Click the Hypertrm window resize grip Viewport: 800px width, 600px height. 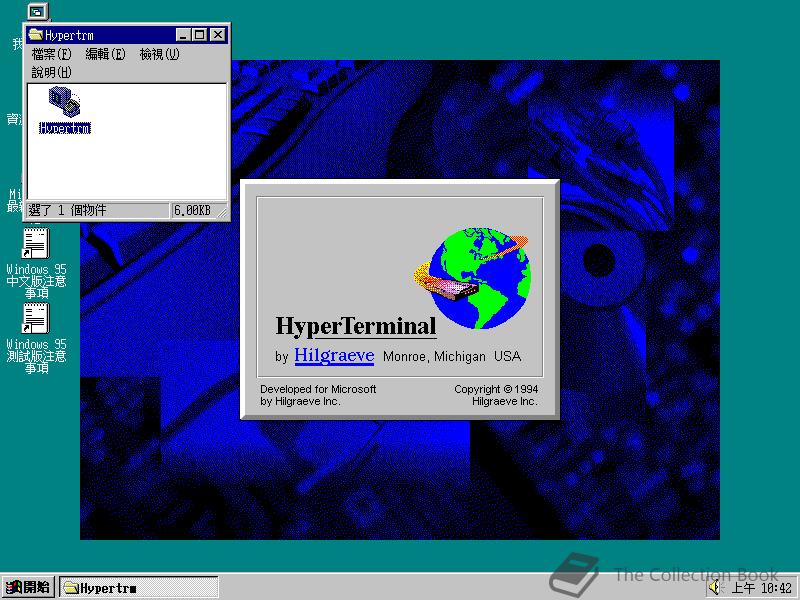click(x=222, y=212)
